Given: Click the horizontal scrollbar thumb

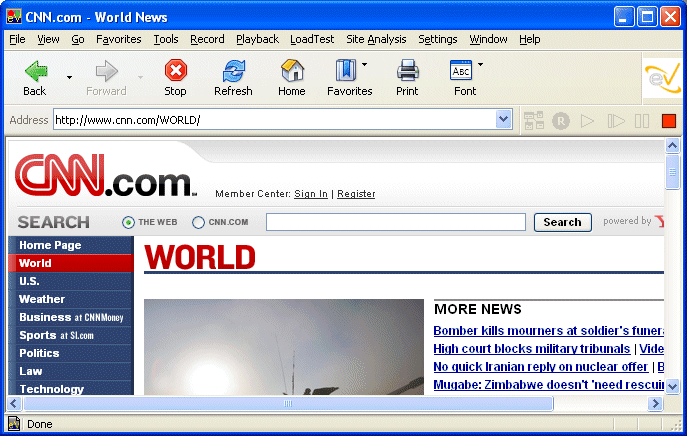Looking at the screenshot, I should point(288,403).
